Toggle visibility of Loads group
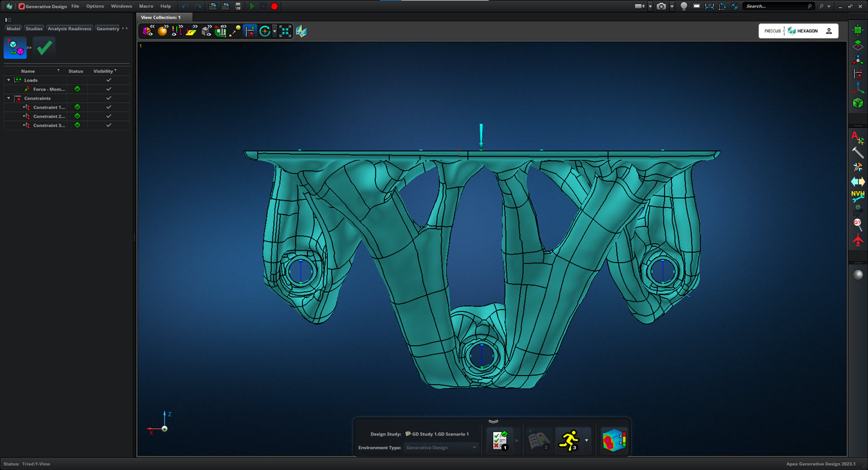The image size is (868, 470). click(x=108, y=80)
